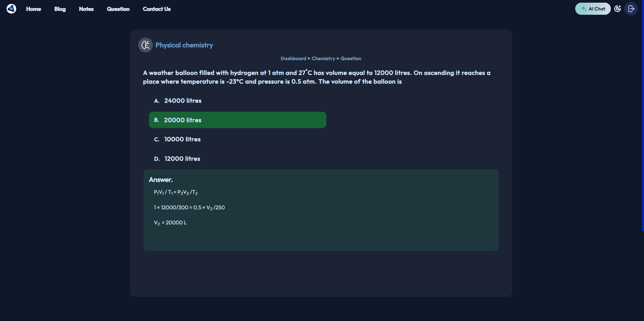Screen dimensions: 644x321
Task: Click the site logo icon
Action: click(11, 9)
